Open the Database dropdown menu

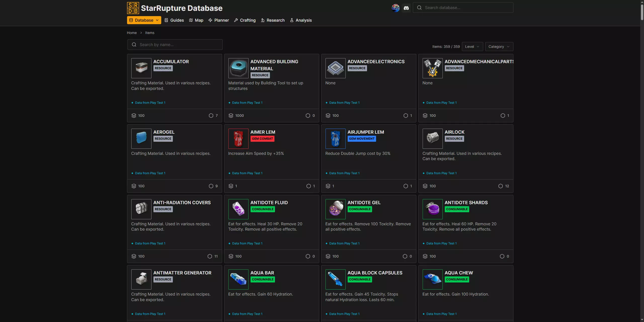click(144, 20)
